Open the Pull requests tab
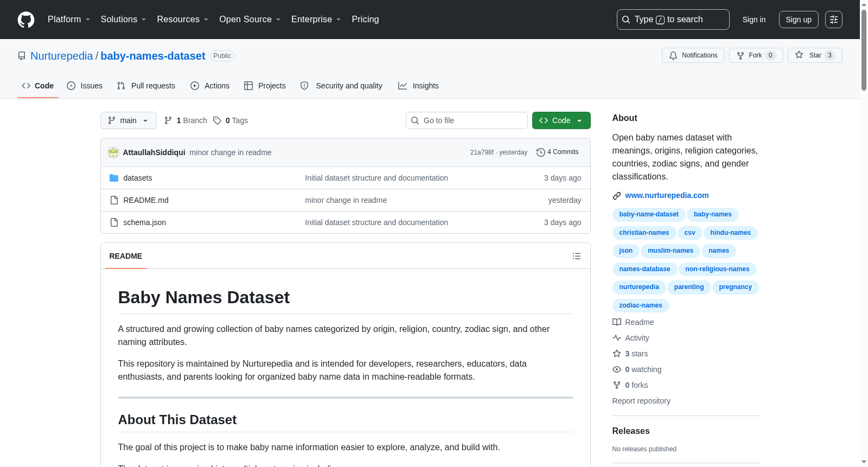The width and height of the screenshot is (868, 467). tap(146, 86)
